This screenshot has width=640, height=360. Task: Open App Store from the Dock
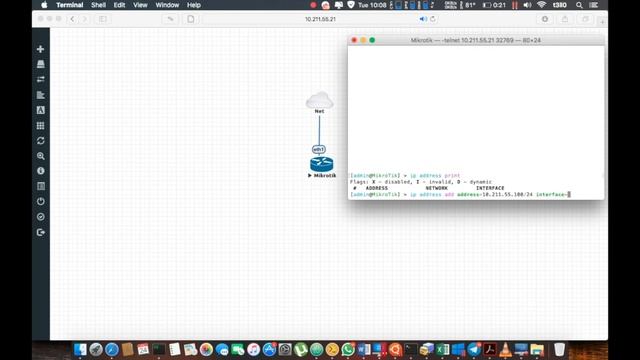click(269, 349)
